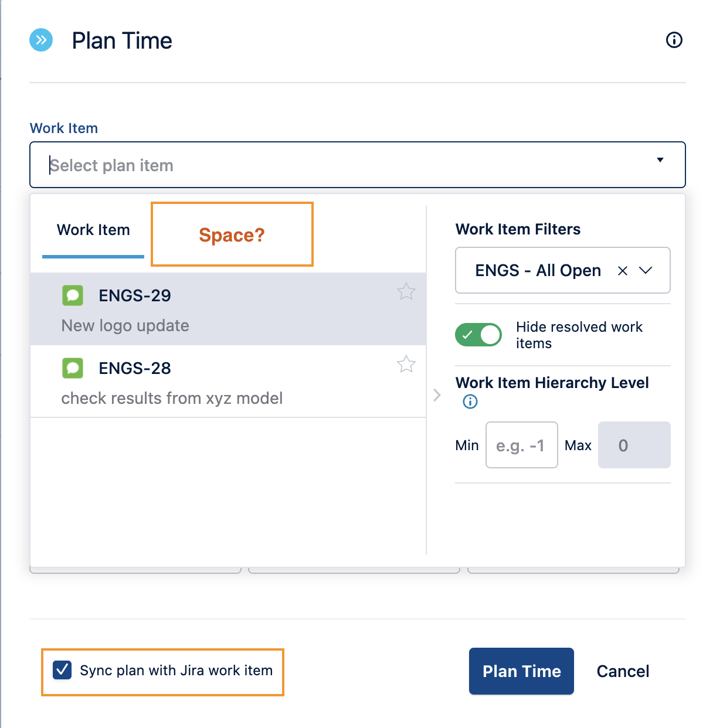Star the ENGS-28 work item as favorite
713x728 pixels.
pos(406,364)
